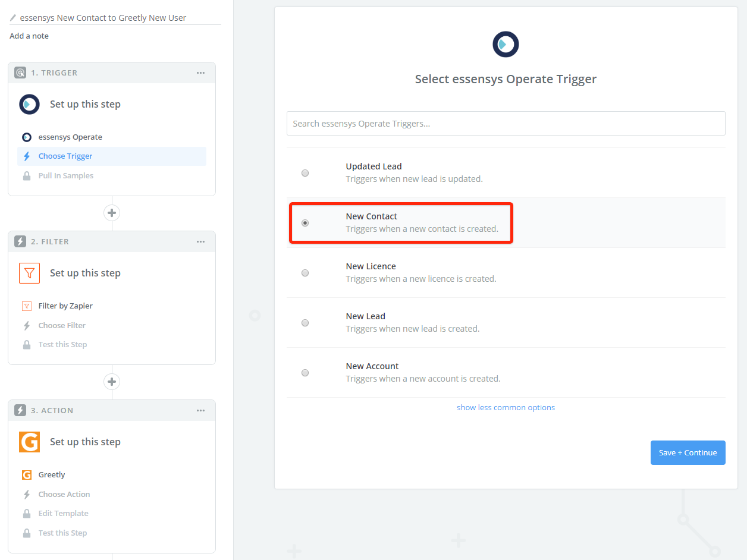Edit the zap name title field

coord(115,18)
